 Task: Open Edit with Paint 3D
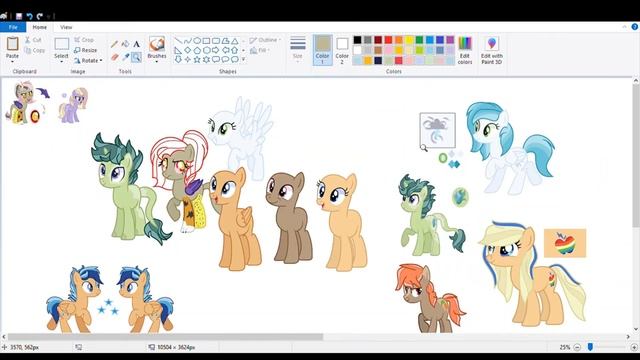[x=492, y=51]
